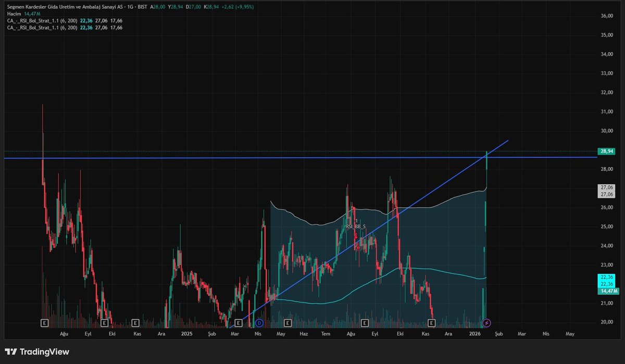Click the 36,00 price axis label
This screenshot has width=625, height=364.
607,16
